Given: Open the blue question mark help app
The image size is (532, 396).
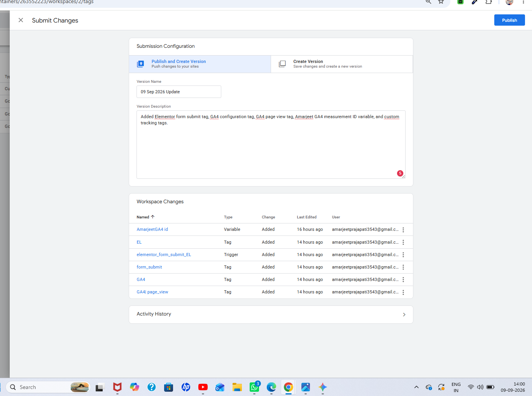Looking at the screenshot, I should [x=152, y=387].
